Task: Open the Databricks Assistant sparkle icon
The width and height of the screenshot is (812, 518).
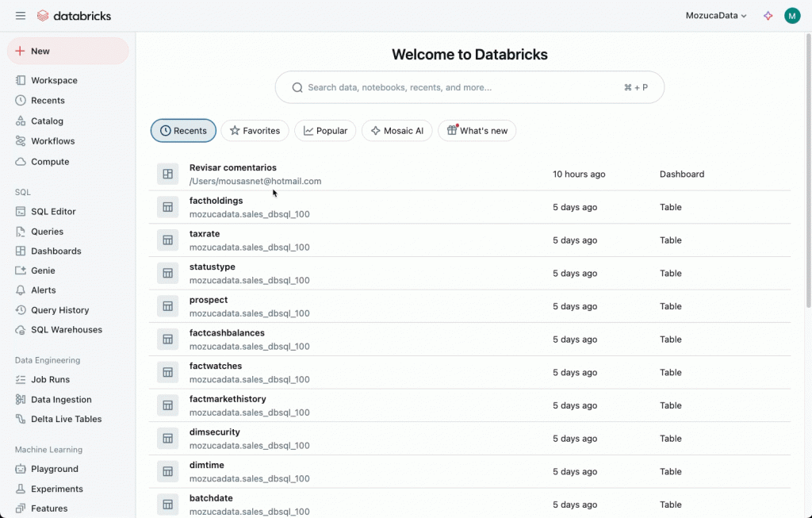Action: click(x=768, y=16)
